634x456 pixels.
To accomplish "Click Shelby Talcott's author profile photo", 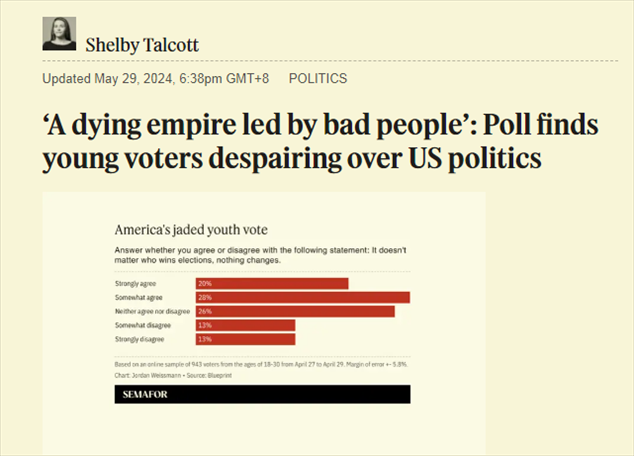I will (x=59, y=34).
